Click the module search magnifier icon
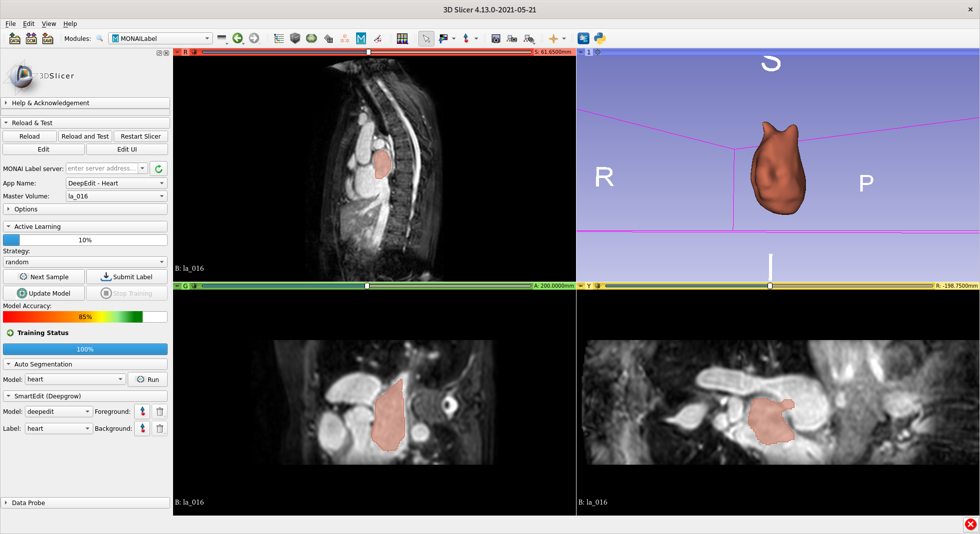The width and height of the screenshot is (980, 534). point(100,38)
